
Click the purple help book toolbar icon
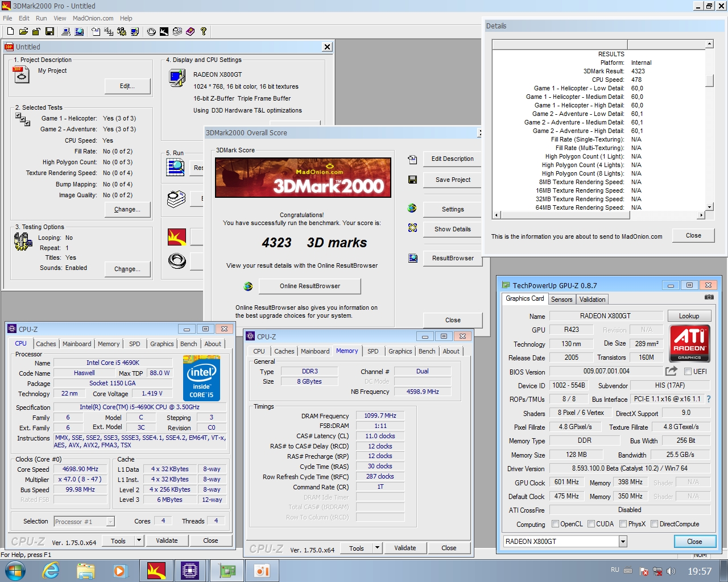click(x=190, y=31)
